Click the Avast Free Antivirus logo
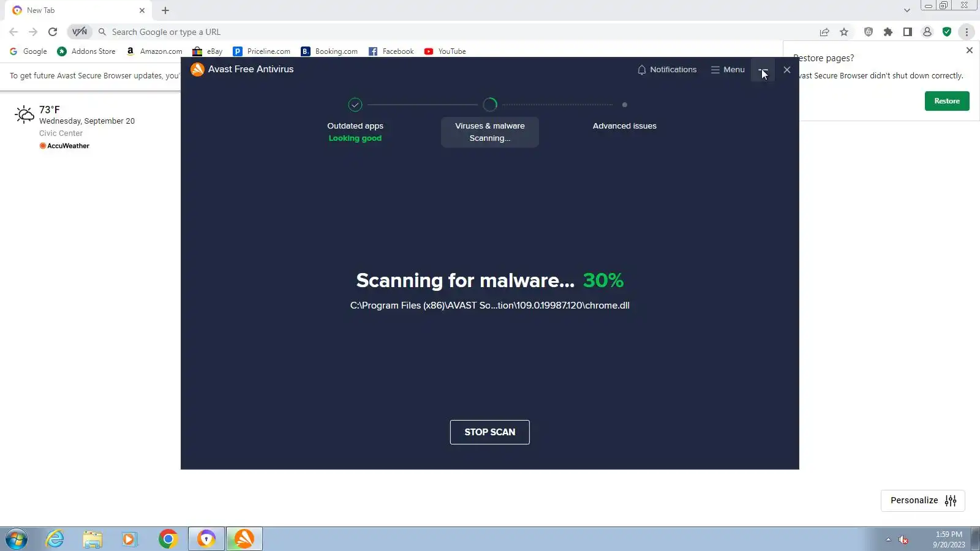 197,70
